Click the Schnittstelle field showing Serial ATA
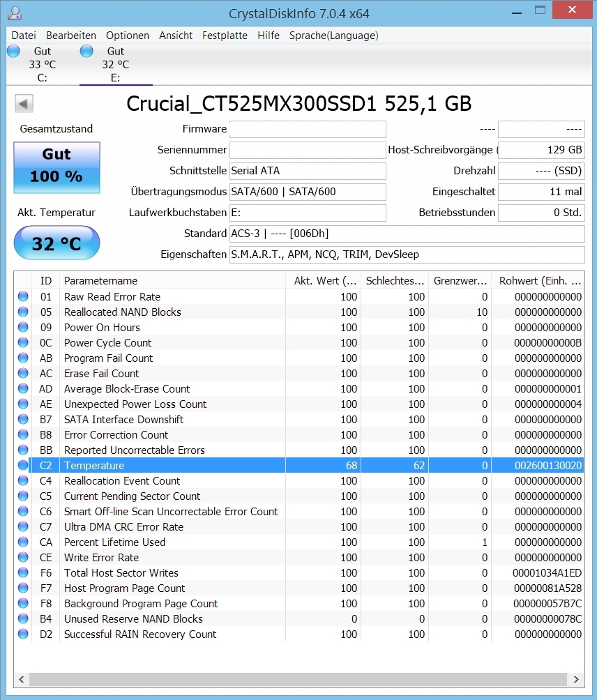597x700 pixels. [x=308, y=171]
